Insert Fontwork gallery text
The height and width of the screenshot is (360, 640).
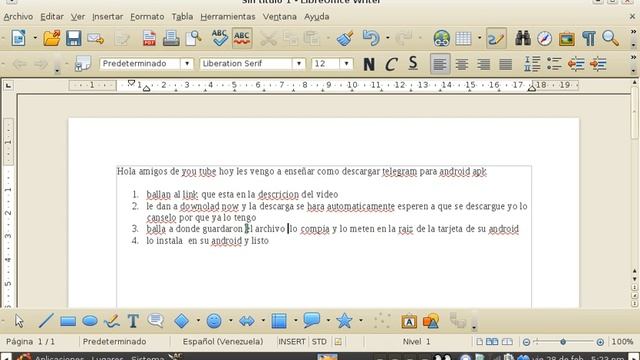[x=409, y=321]
